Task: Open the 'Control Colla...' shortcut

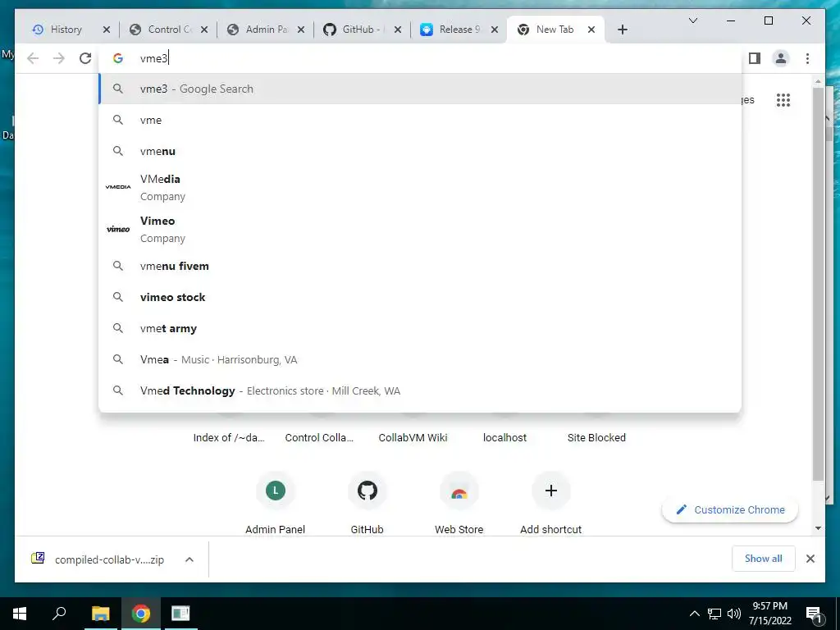Action: 319,437
